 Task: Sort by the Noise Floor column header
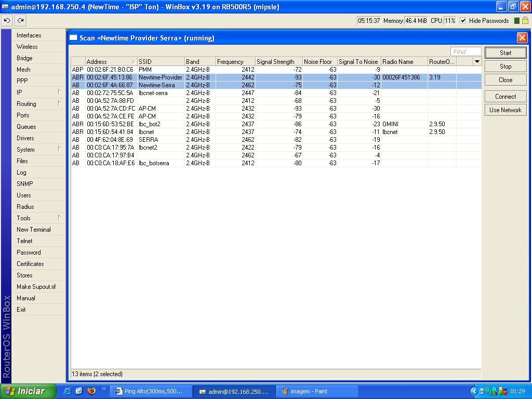320,61
